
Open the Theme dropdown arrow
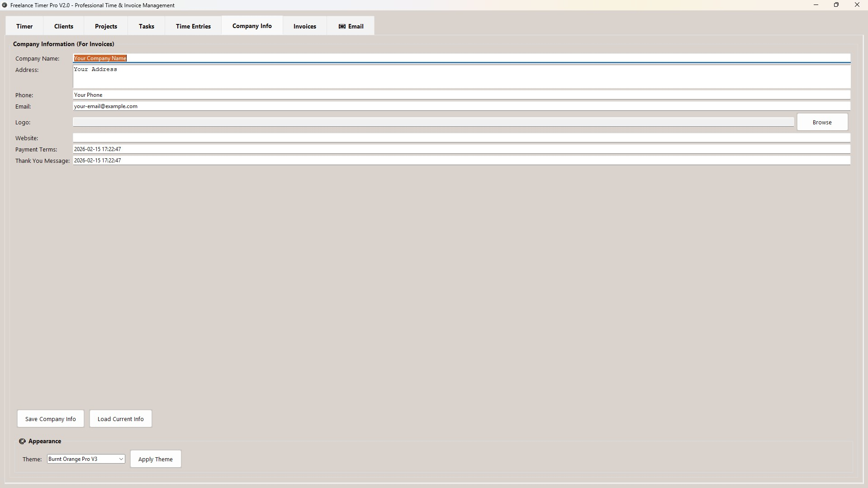121,459
